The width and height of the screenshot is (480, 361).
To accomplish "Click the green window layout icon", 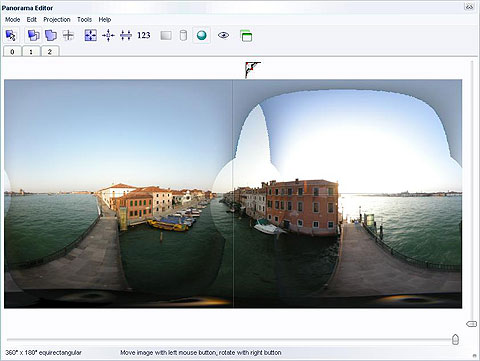I will [x=246, y=36].
